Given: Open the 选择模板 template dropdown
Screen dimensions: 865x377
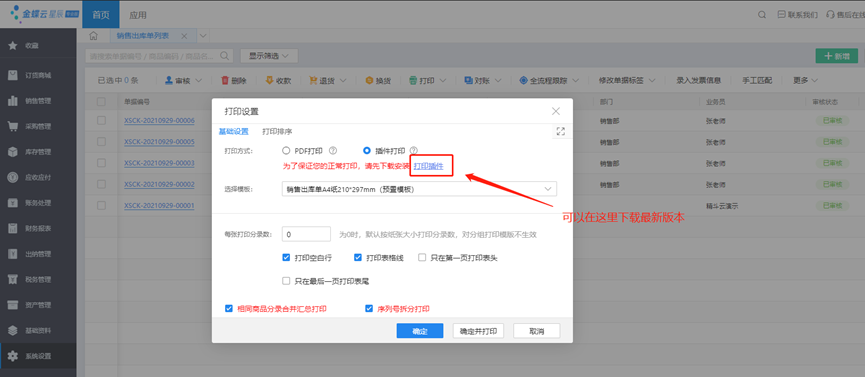Looking at the screenshot, I should [419, 189].
